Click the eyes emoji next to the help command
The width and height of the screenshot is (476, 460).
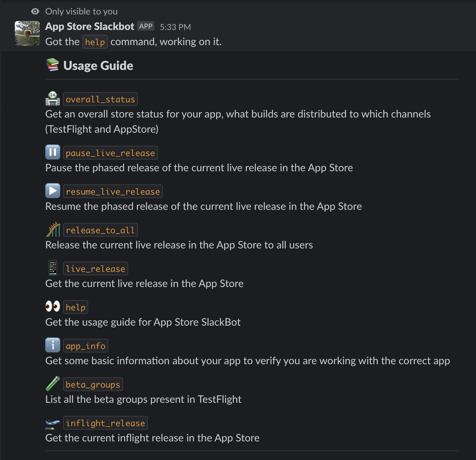tap(52, 306)
